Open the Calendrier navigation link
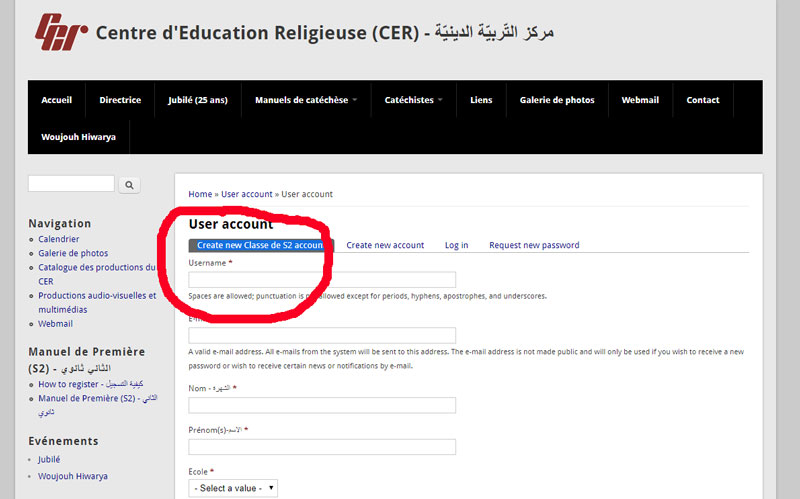This screenshot has width=800, height=499. click(x=59, y=239)
